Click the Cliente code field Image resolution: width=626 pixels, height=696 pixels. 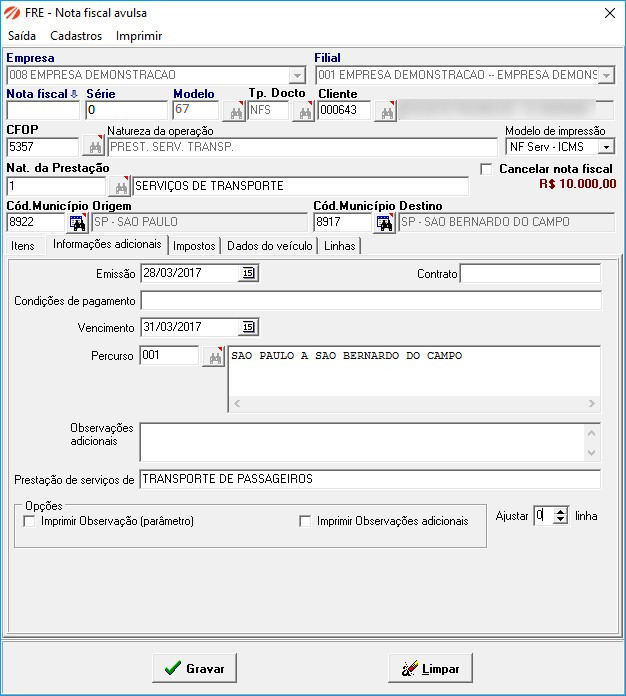click(344, 111)
